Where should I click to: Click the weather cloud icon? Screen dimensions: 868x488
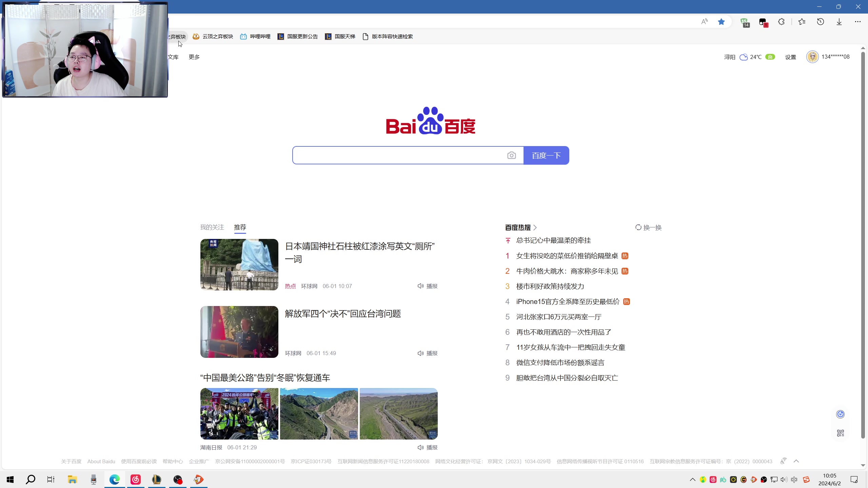(744, 57)
